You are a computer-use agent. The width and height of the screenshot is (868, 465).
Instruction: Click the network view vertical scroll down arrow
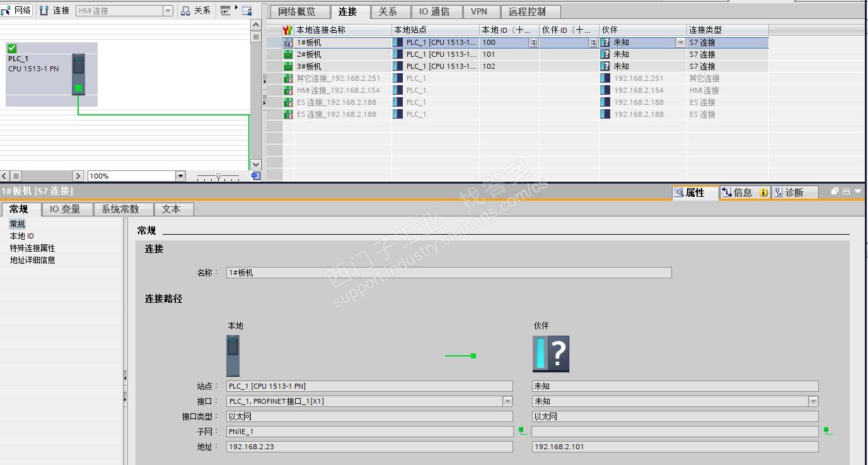coord(256,165)
